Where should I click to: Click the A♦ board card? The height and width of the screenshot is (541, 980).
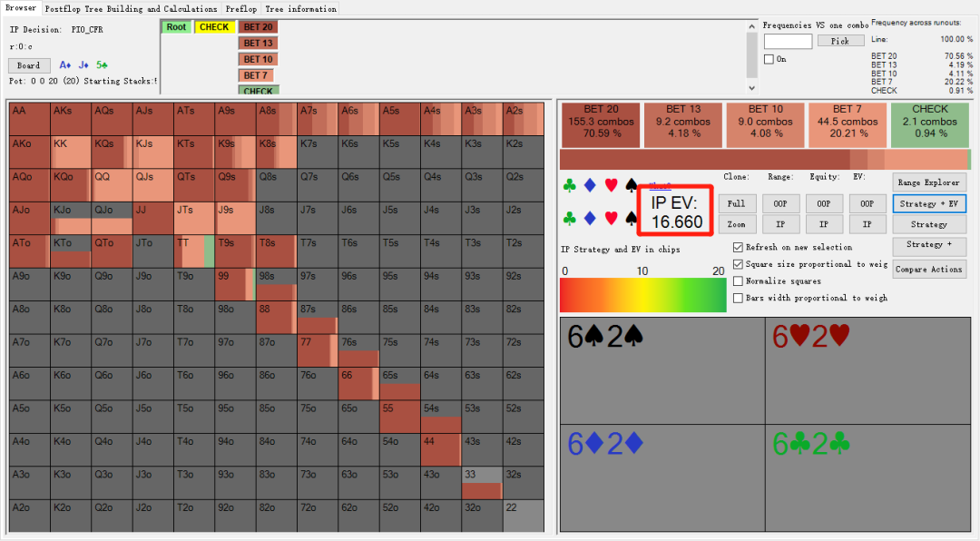65,65
